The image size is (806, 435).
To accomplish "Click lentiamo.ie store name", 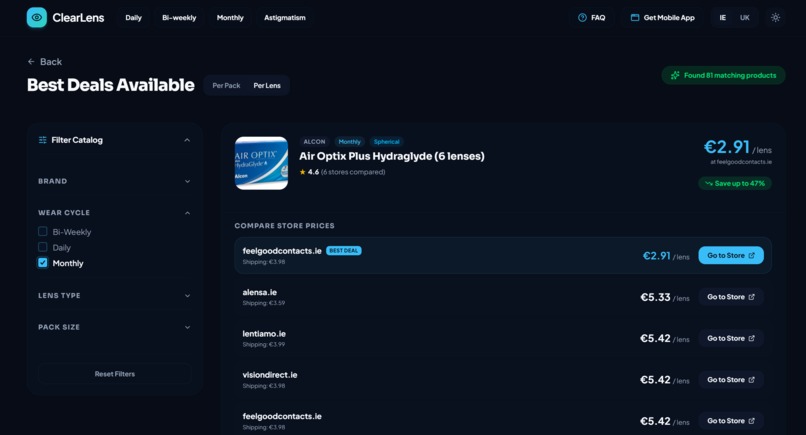I will 264,334.
